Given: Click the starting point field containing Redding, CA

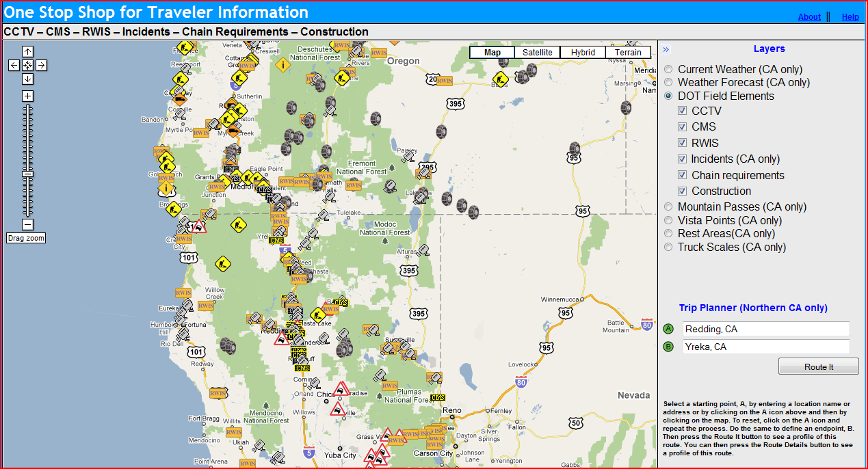Looking at the screenshot, I should [x=765, y=329].
